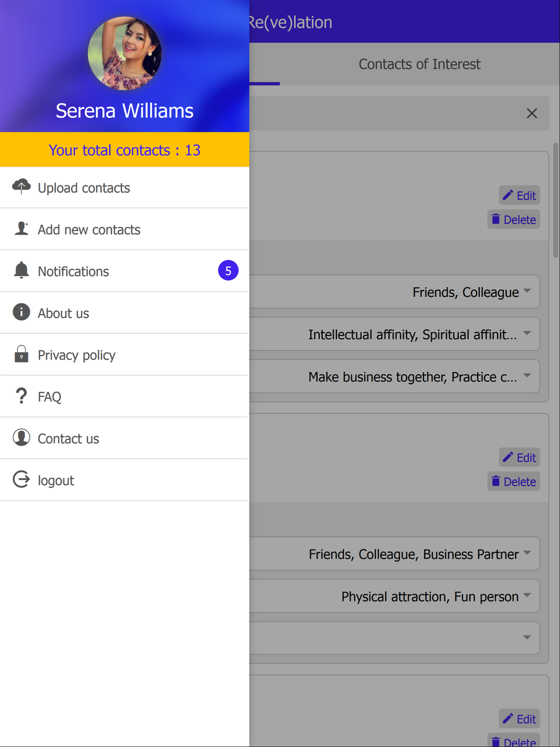Click the About us info icon

[x=21, y=312]
